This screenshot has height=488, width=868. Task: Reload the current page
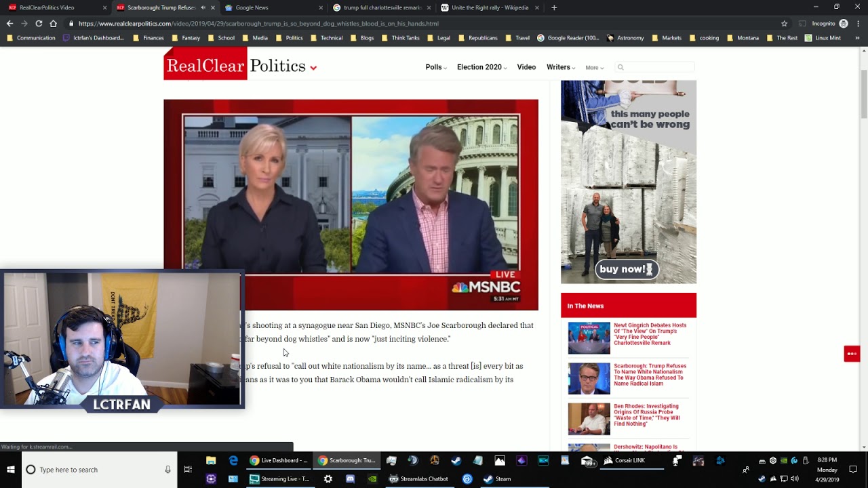(x=39, y=23)
